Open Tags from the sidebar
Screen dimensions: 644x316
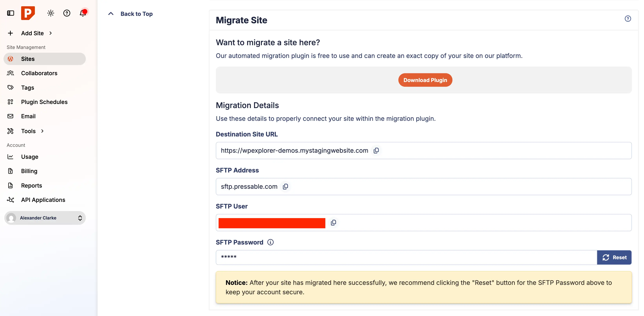tap(27, 88)
